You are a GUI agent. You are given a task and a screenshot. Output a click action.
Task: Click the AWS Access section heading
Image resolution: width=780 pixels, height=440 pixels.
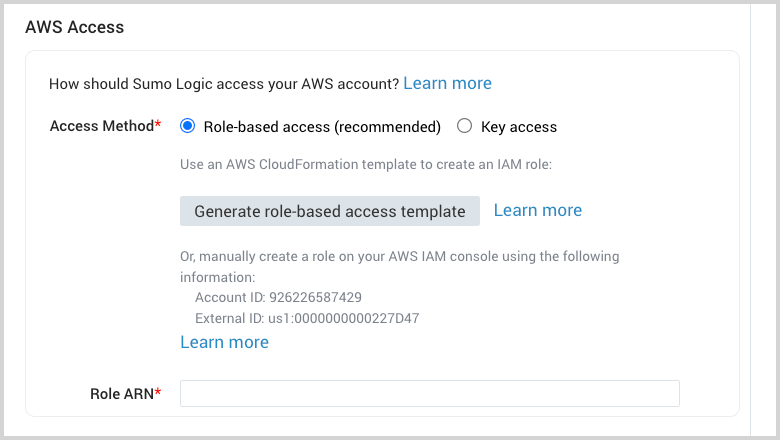(x=75, y=27)
